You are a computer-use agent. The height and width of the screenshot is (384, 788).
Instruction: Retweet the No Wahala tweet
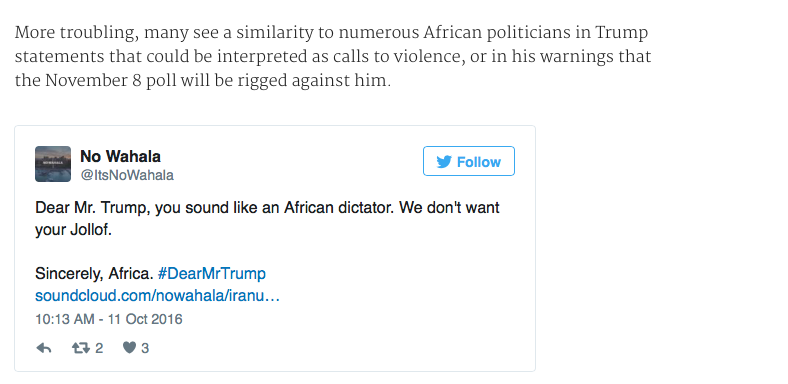pos(80,348)
